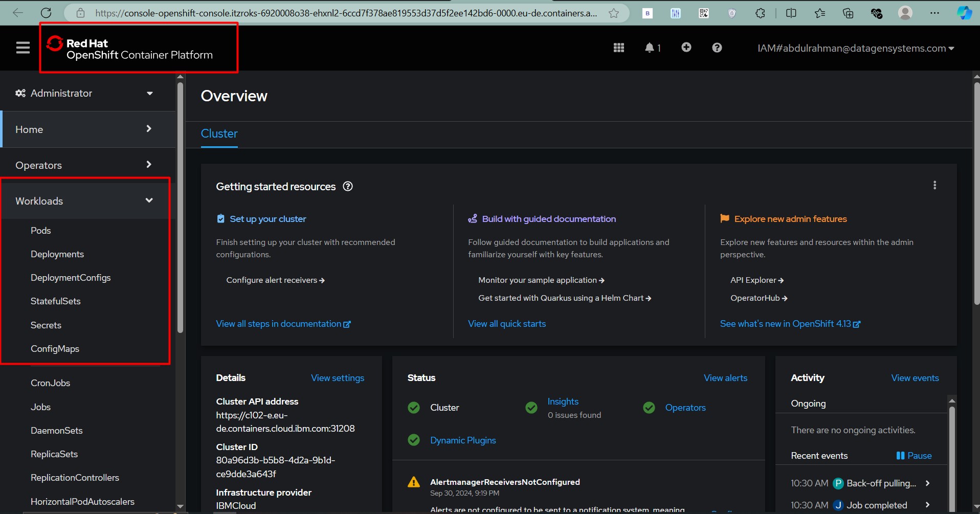Open the Getting started kebab menu

[x=934, y=185]
